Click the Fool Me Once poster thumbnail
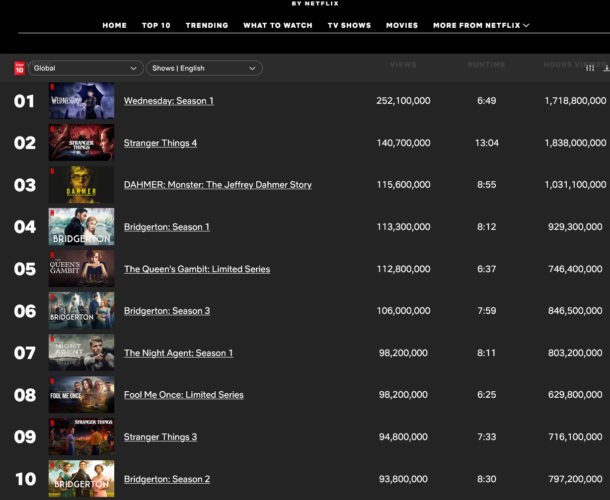 pos(81,395)
